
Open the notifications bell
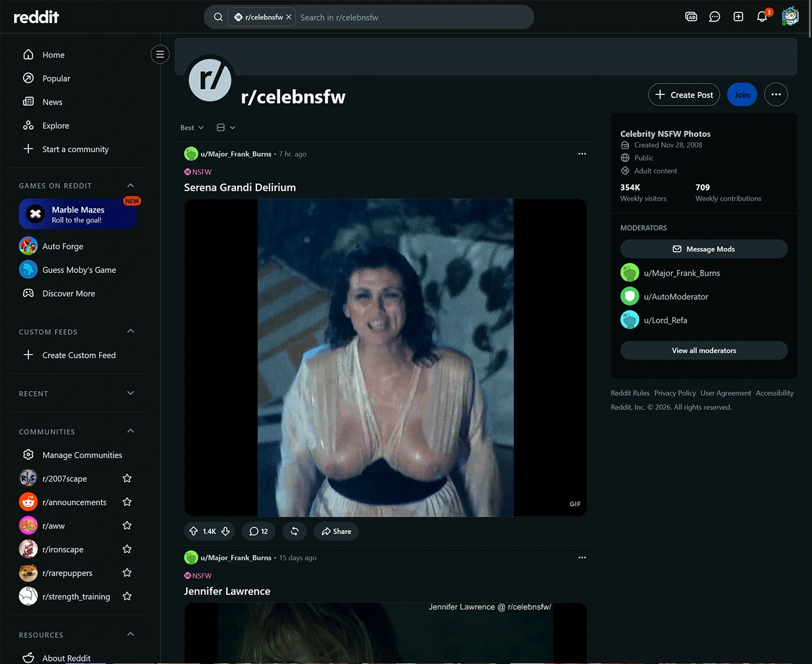click(762, 17)
